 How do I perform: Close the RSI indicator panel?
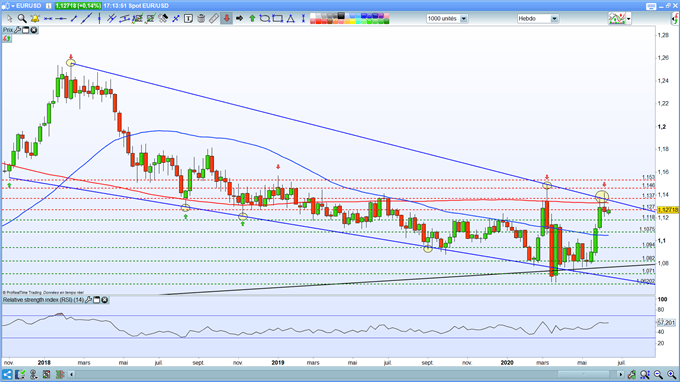coord(105,300)
